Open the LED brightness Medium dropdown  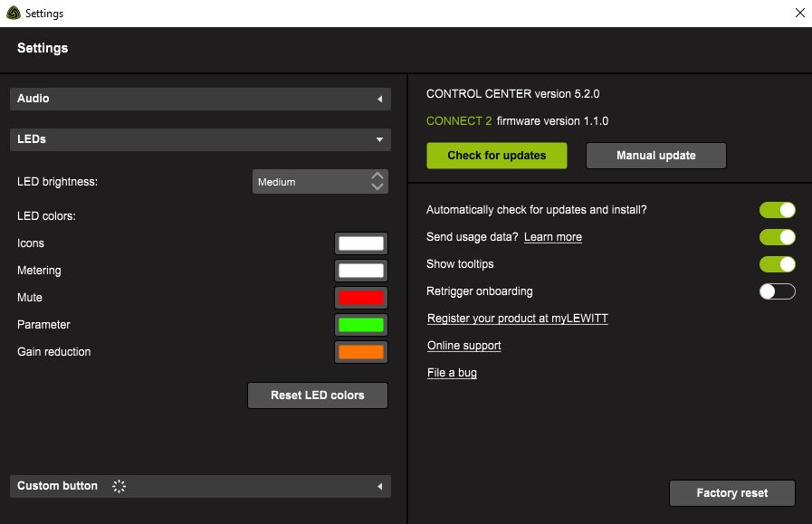coord(320,182)
